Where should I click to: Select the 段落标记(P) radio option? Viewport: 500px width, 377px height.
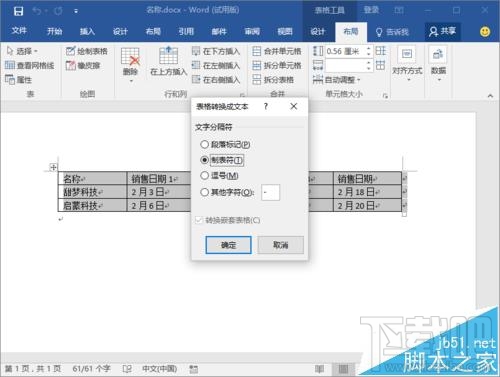(225, 144)
